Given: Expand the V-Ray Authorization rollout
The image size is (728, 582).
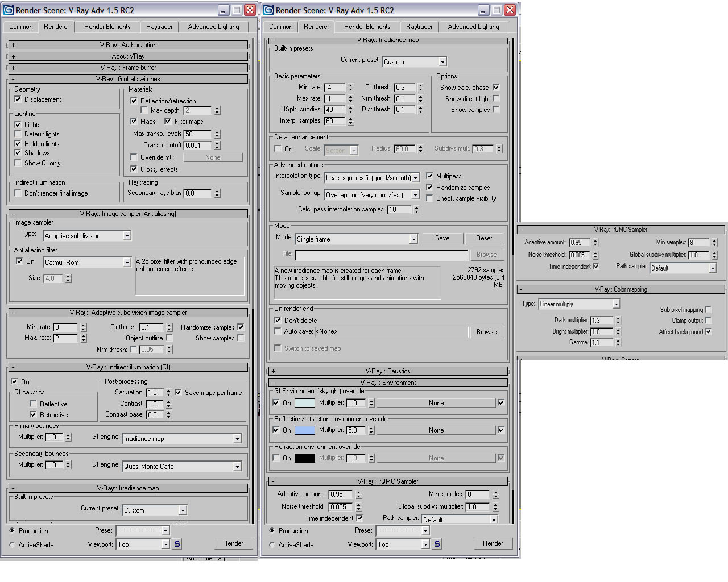Looking at the screenshot, I should [128, 45].
